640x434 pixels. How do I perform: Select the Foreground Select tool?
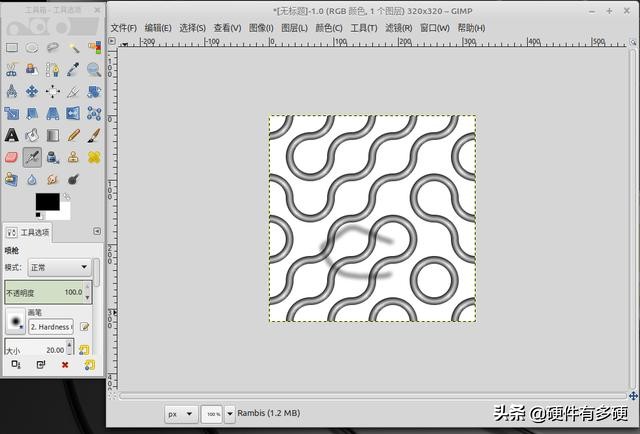click(32, 69)
